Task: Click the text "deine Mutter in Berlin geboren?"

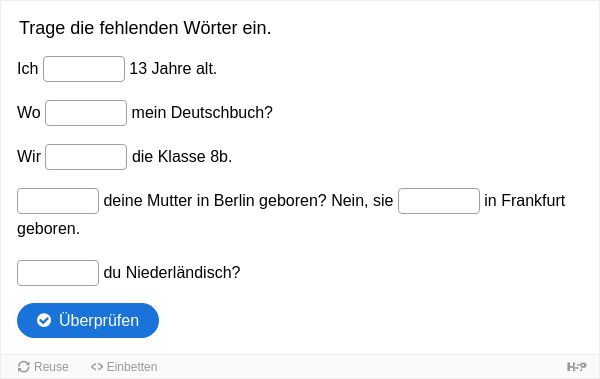Action: click(x=215, y=201)
